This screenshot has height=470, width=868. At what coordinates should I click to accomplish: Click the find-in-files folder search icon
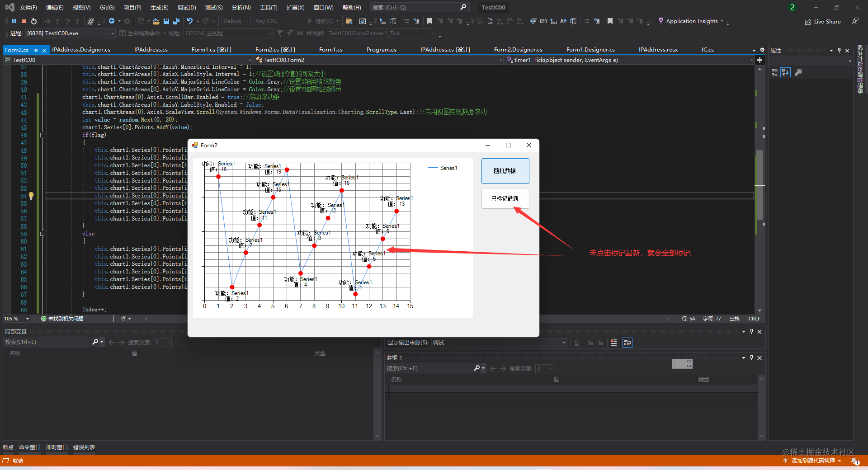[349, 21]
